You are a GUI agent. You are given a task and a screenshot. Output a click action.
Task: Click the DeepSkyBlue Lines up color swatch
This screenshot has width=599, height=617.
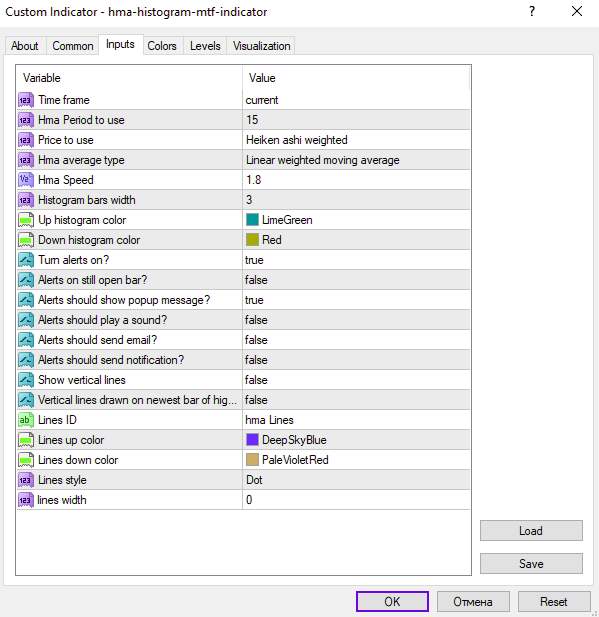pos(252,440)
